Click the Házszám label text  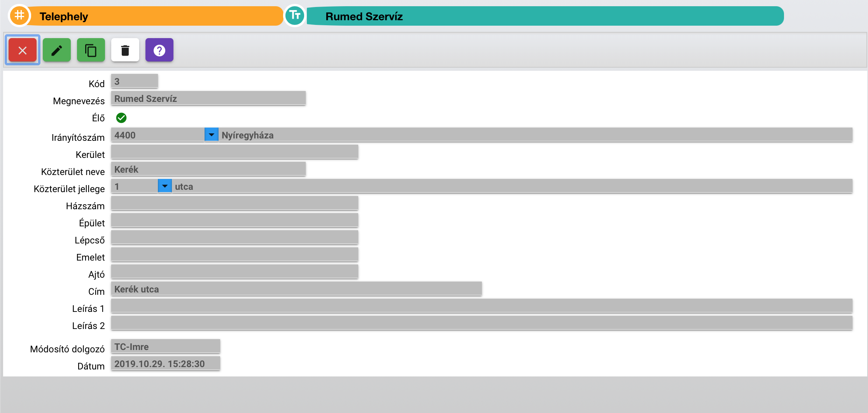click(85, 206)
